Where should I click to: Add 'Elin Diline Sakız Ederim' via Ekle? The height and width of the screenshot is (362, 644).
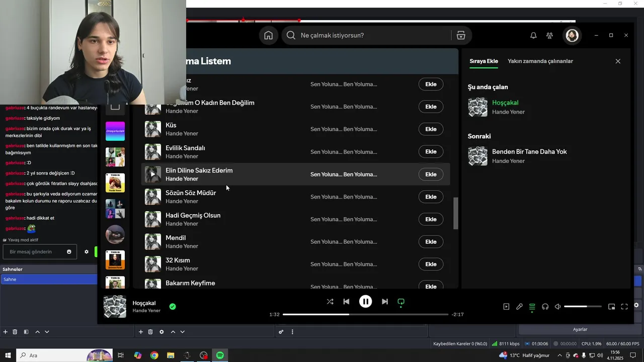(431, 174)
